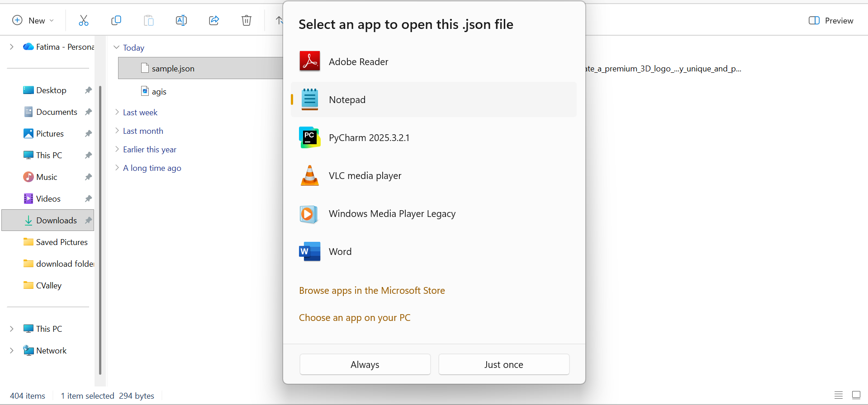The image size is (868, 405).
Task: Open Browse apps in the Microsoft Store
Action: (x=372, y=291)
